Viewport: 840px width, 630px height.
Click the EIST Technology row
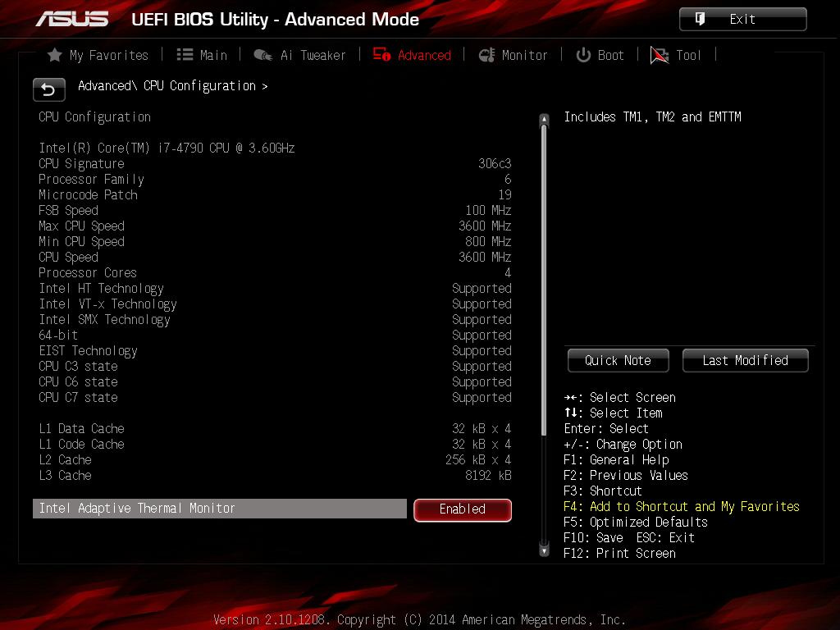[x=275, y=350]
